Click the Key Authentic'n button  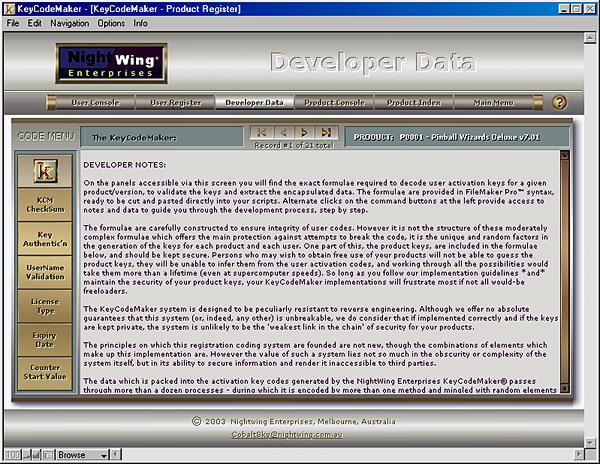coord(45,239)
